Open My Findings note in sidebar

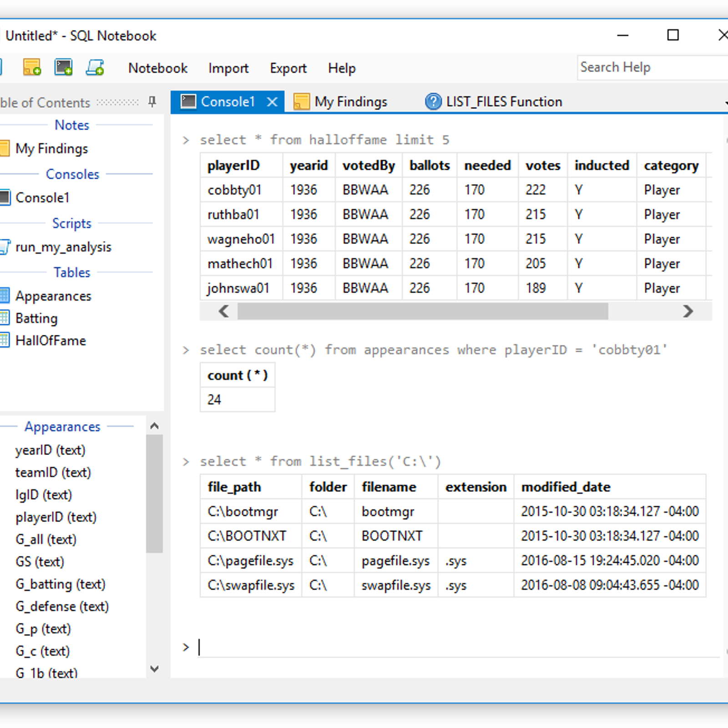point(51,149)
